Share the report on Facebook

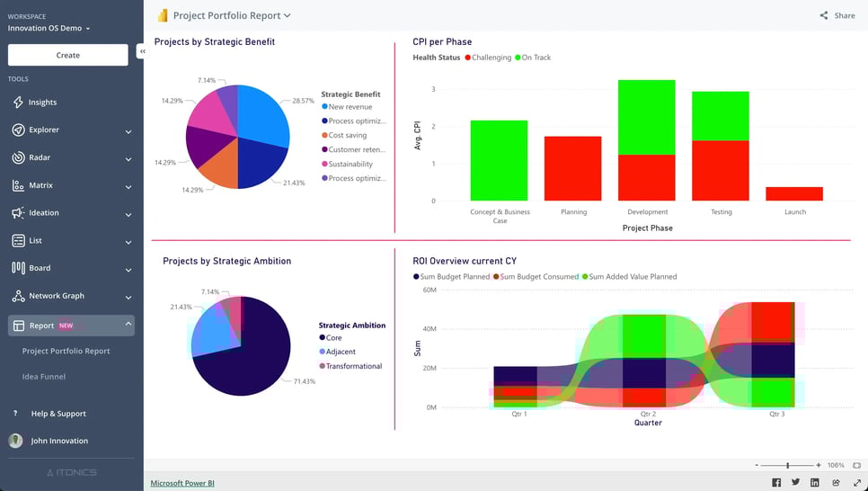tap(776, 483)
